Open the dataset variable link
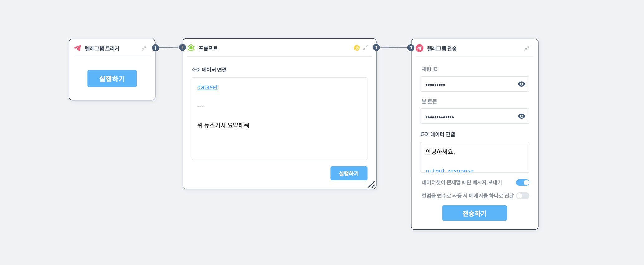The width and height of the screenshot is (644, 265). (207, 87)
